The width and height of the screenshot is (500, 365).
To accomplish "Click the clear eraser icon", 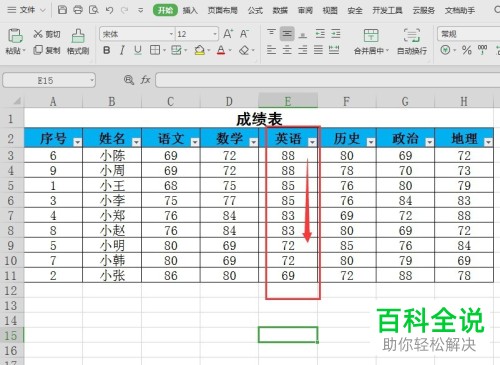I will point(244,51).
